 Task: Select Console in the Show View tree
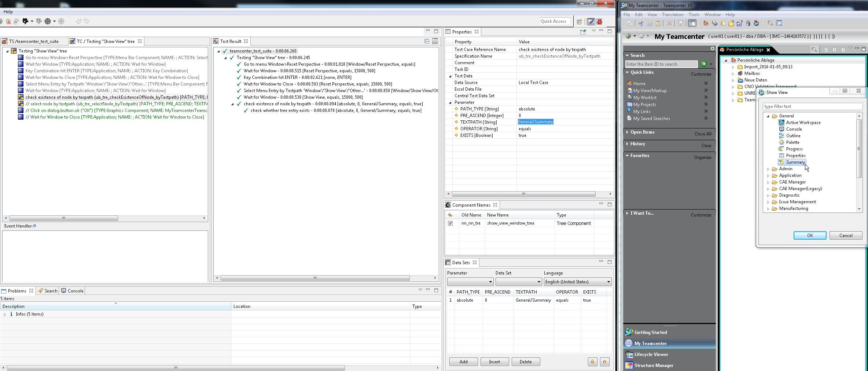coord(794,129)
